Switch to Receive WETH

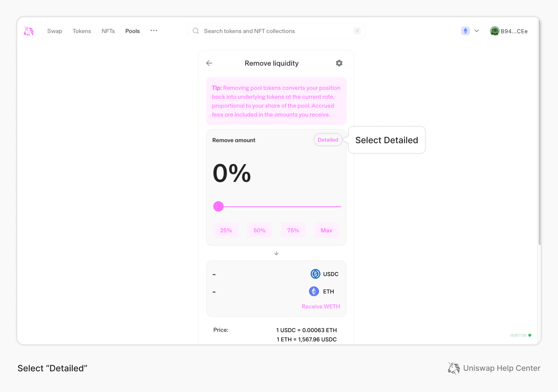[321, 307]
